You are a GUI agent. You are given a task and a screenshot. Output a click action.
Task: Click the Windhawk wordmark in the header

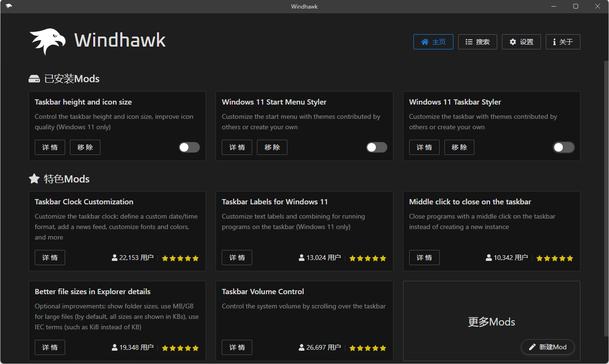tap(120, 40)
